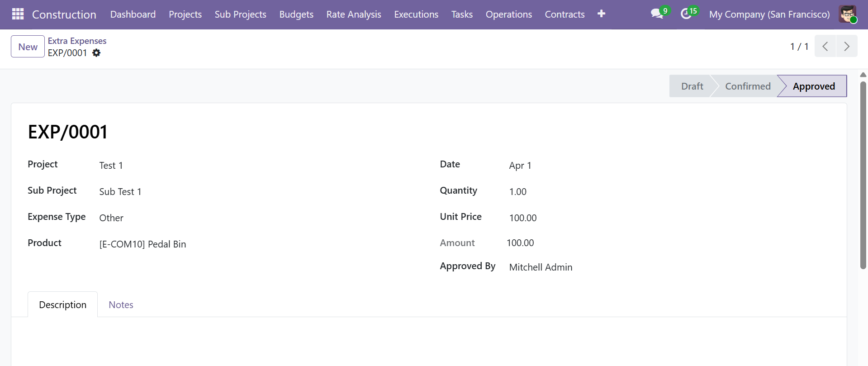This screenshot has height=366, width=868.
Task: Open the Expense Type selection field
Action: pyautogui.click(x=111, y=218)
